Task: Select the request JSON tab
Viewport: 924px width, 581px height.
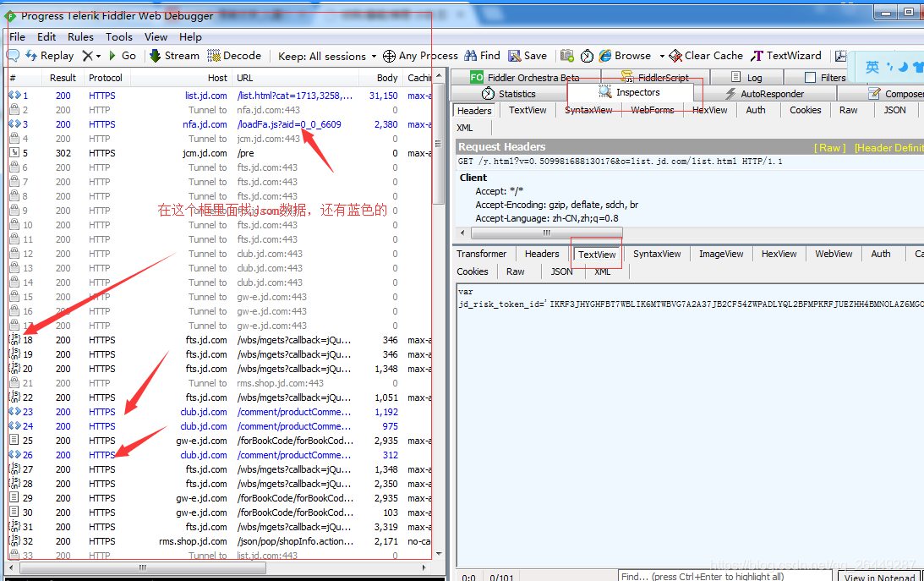Action: click(x=894, y=110)
